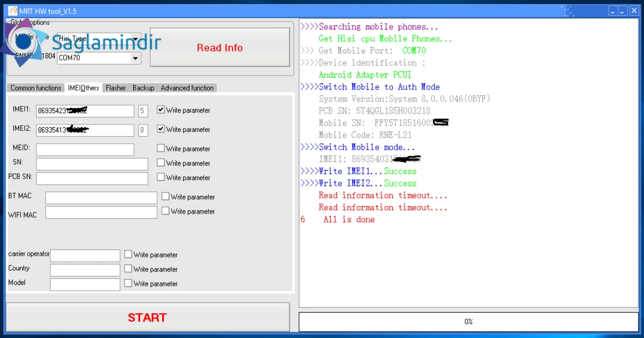Focus the Model input field
644x338 pixels.
point(85,284)
